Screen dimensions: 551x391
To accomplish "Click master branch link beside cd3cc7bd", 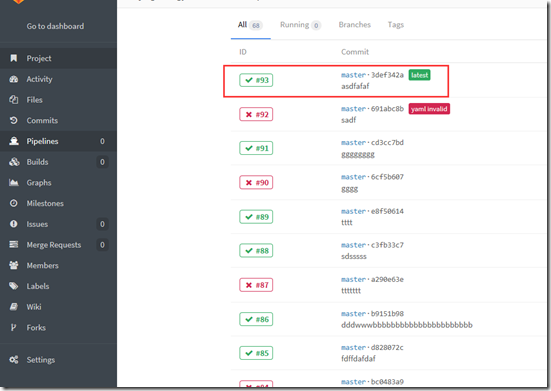I will pos(354,143).
